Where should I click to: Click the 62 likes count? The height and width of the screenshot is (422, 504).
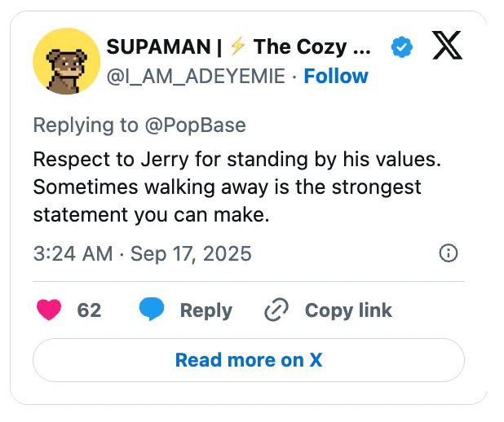(89, 310)
